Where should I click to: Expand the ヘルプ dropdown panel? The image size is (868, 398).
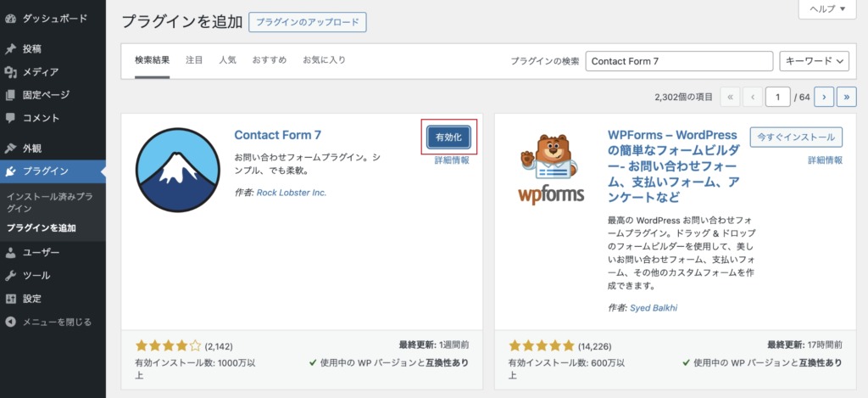827,9
